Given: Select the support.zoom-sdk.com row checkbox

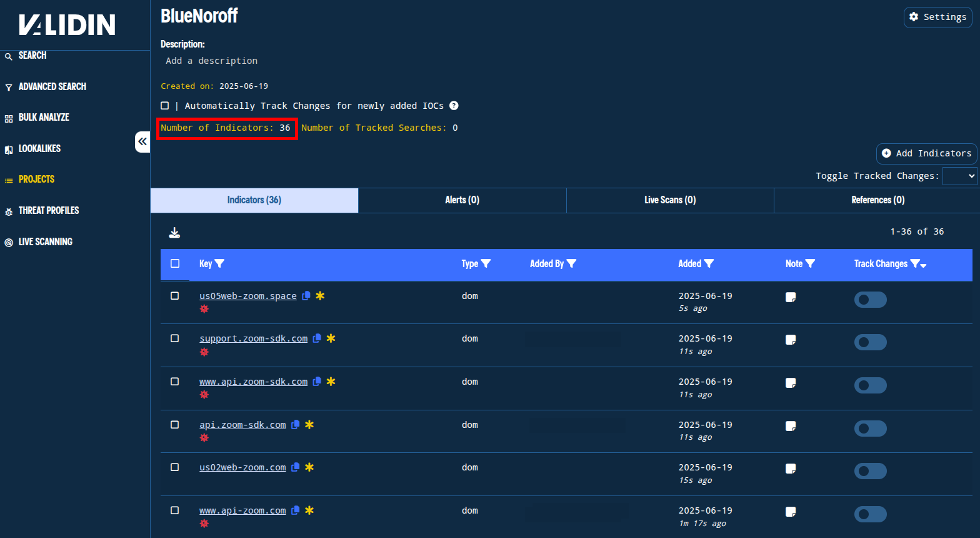Looking at the screenshot, I should [x=175, y=338].
